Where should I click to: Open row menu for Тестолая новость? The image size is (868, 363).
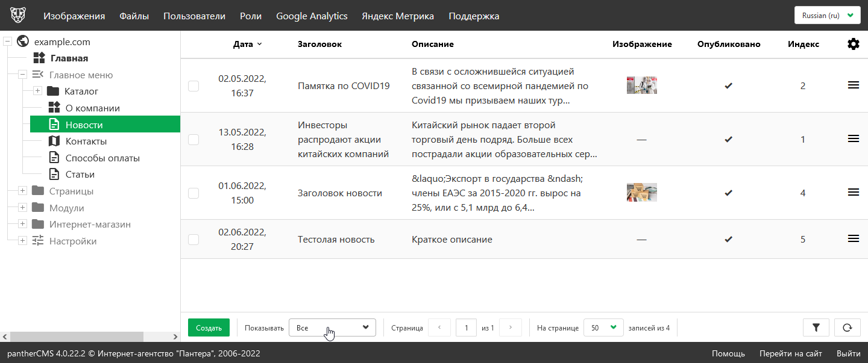pyautogui.click(x=853, y=239)
